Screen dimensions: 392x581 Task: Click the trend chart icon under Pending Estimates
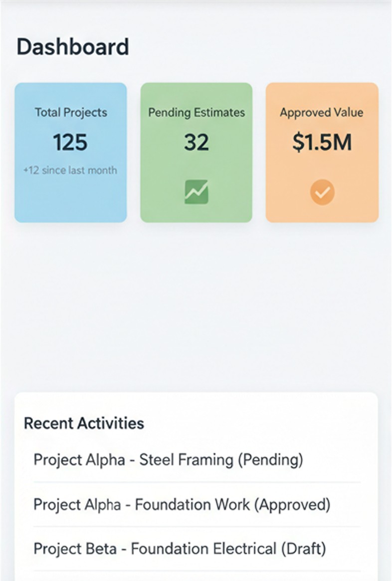click(x=196, y=192)
